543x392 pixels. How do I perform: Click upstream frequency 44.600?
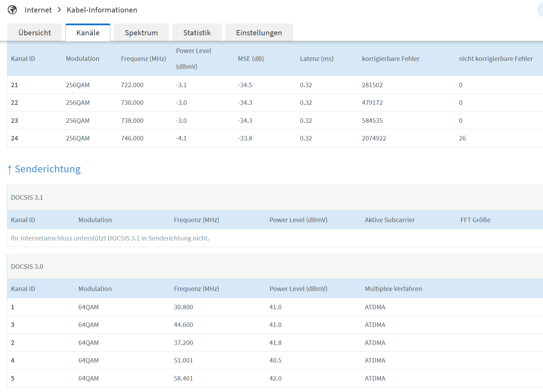183,325
